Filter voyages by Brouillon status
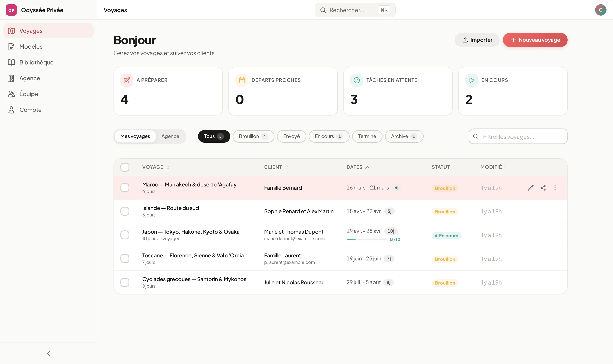 (253, 136)
